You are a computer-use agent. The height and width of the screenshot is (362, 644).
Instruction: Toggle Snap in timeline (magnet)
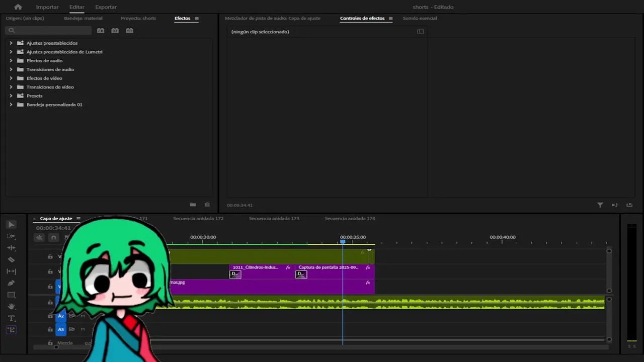coord(53,237)
